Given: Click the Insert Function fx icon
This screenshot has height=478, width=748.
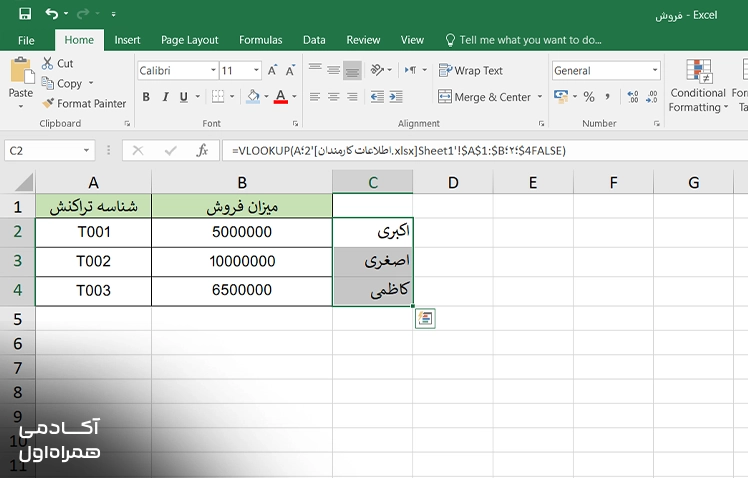Looking at the screenshot, I should click(202, 151).
